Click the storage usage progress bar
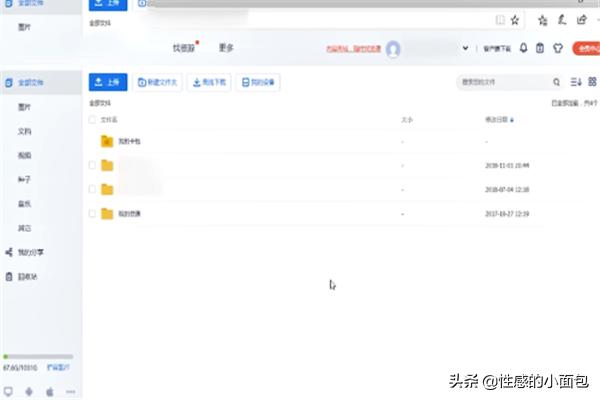 (x=37, y=356)
